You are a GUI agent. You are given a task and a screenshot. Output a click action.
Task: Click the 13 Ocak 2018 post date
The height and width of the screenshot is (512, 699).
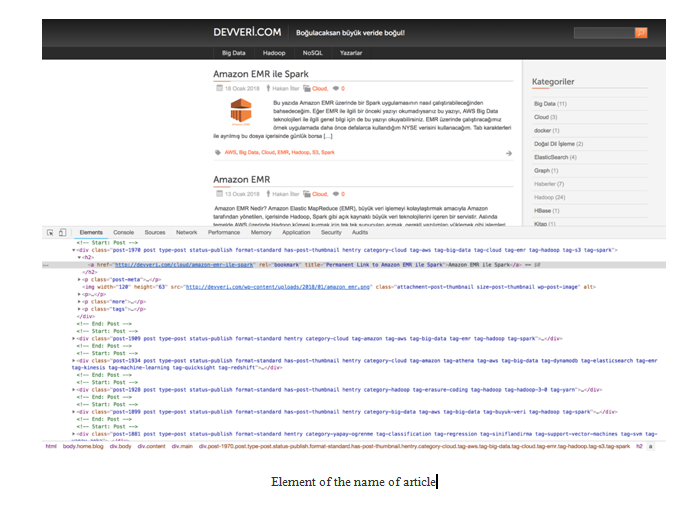(242, 194)
